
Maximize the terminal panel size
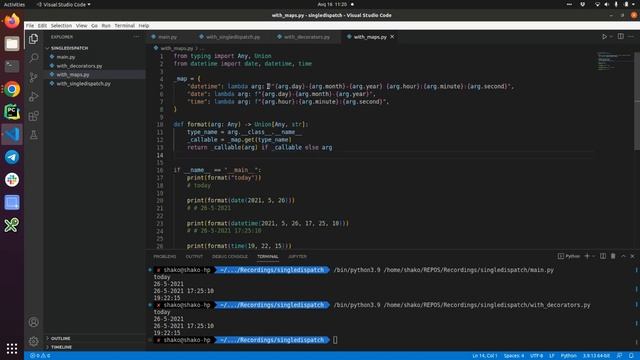pyautogui.click(x=623, y=256)
